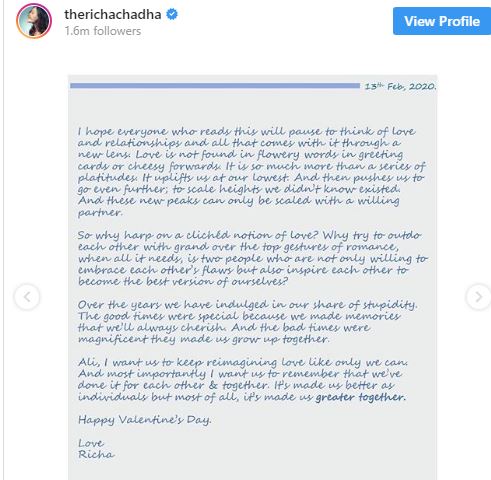This screenshot has height=480, width=491.
Task: Click the Happy Valentine's Day line
Action: [145, 420]
